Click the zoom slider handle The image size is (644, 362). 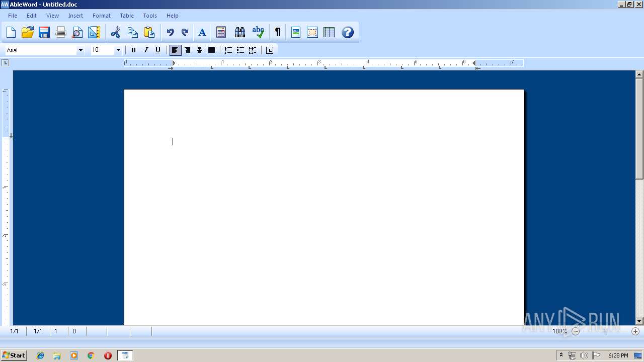[606, 331]
